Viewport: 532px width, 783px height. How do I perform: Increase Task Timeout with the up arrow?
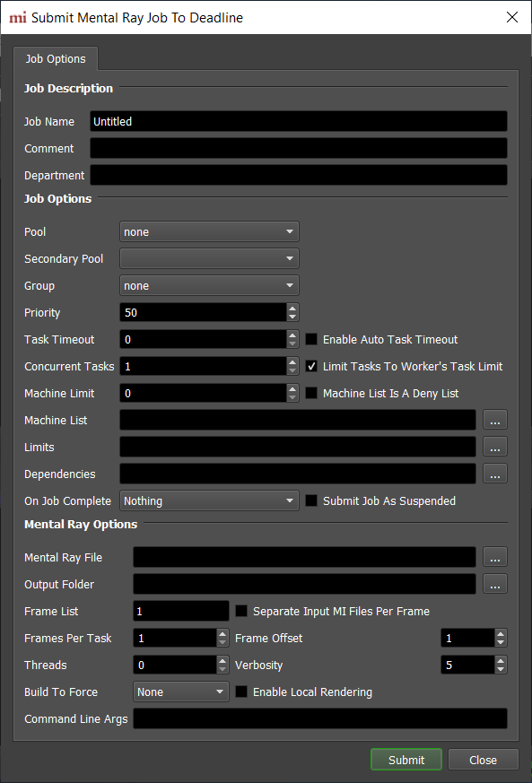292,335
